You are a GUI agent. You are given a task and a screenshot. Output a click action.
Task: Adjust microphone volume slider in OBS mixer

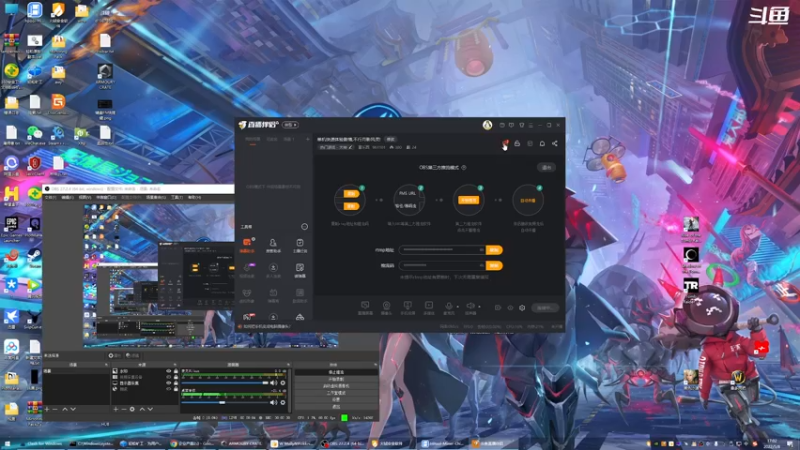click(225, 383)
